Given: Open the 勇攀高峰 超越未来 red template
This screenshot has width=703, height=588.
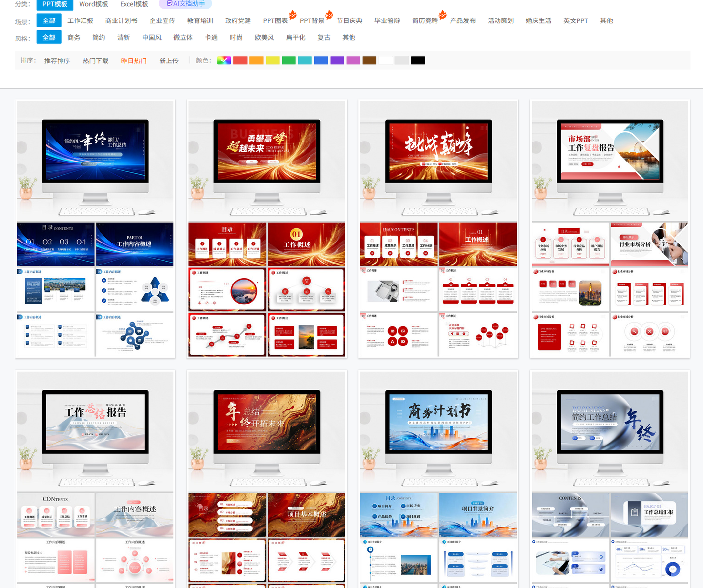Looking at the screenshot, I should click(267, 229).
